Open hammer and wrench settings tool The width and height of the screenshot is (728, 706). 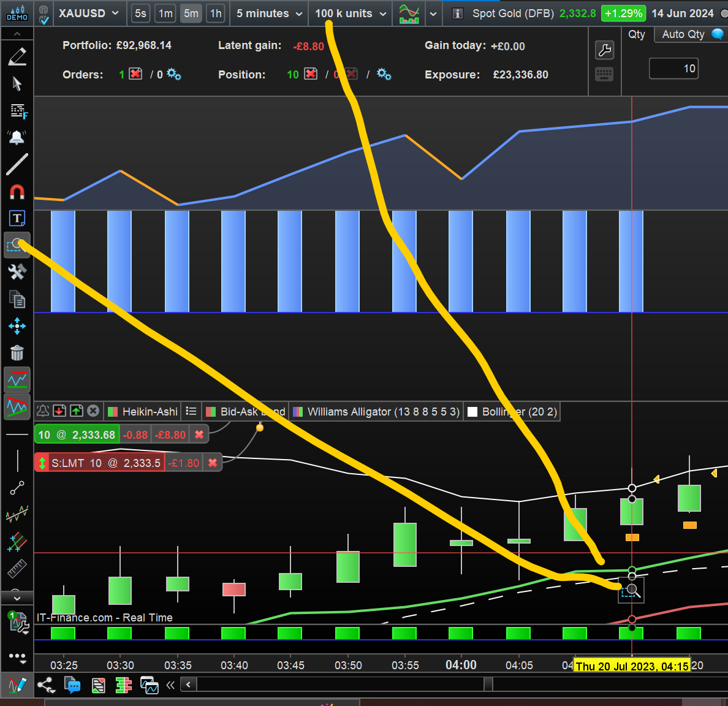(17, 272)
